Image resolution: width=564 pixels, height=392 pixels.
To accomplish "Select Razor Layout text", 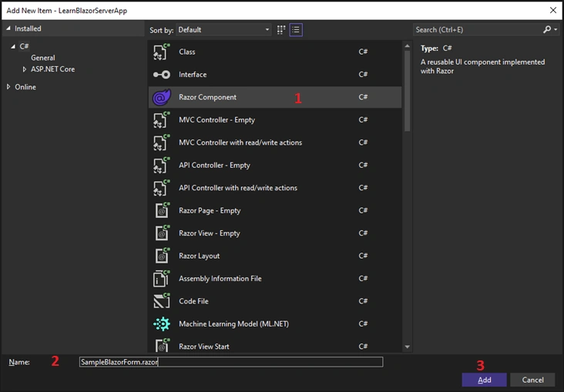I will [x=200, y=256].
